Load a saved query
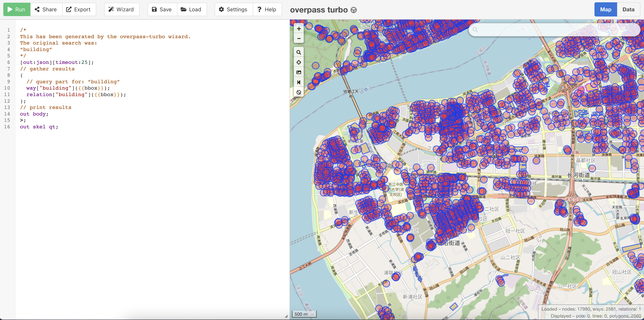The width and height of the screenshot is (644, 320). tap(192, 9)
